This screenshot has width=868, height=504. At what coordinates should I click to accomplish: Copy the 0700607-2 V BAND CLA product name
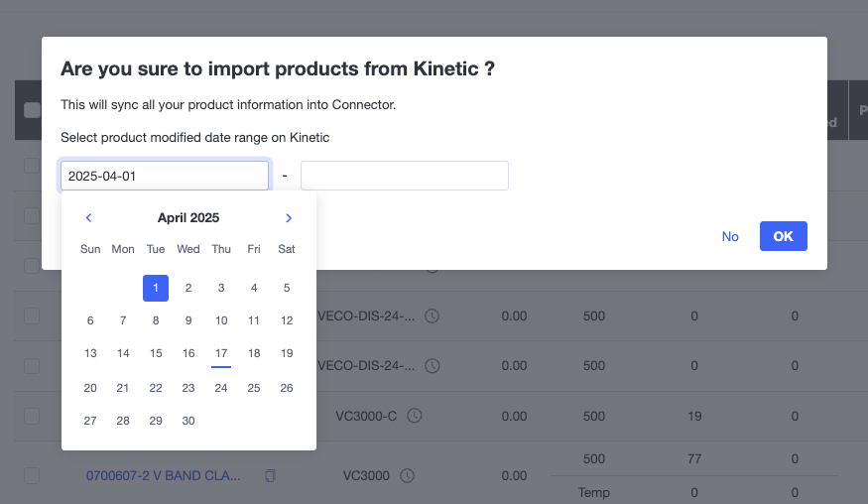click(x=270, y=476)
